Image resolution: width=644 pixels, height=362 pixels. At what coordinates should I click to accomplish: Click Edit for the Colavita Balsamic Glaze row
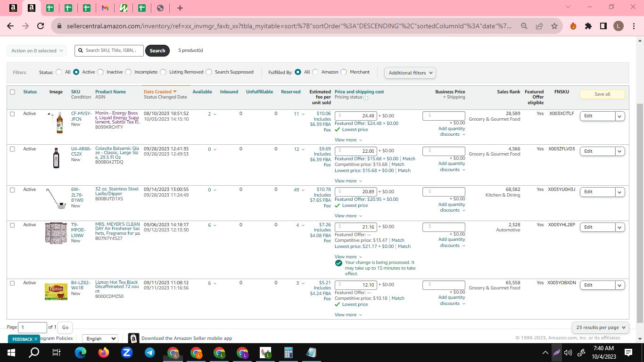[x=597, y=151]
